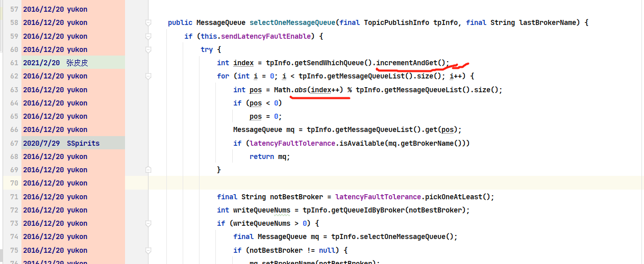644x264 pixels.
Task: Click the lastBrokerName parameter on line 58
Action: (548, 23)
